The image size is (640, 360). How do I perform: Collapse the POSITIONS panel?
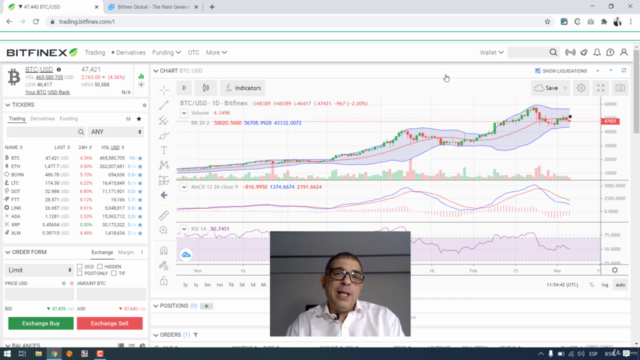[x=156, y=306]
